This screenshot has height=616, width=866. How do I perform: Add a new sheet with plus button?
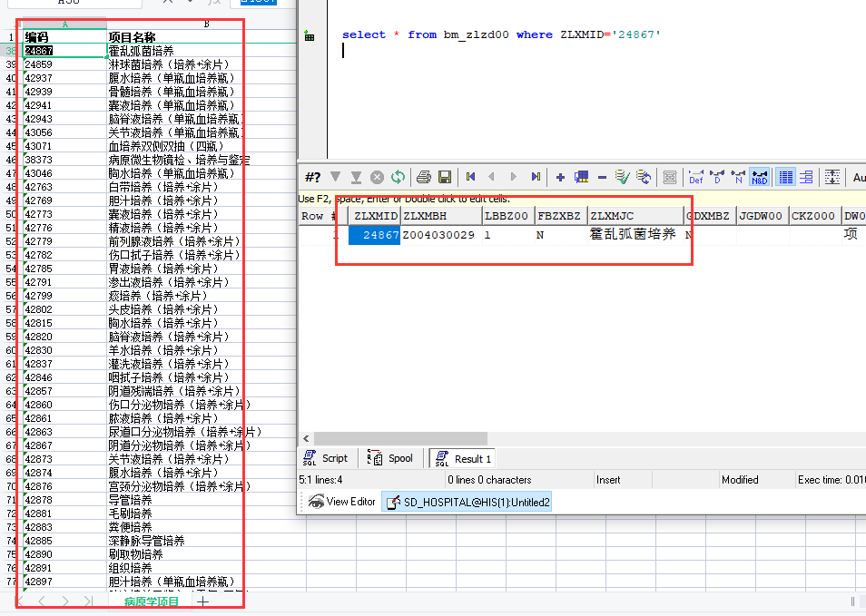tap(202, 601)
